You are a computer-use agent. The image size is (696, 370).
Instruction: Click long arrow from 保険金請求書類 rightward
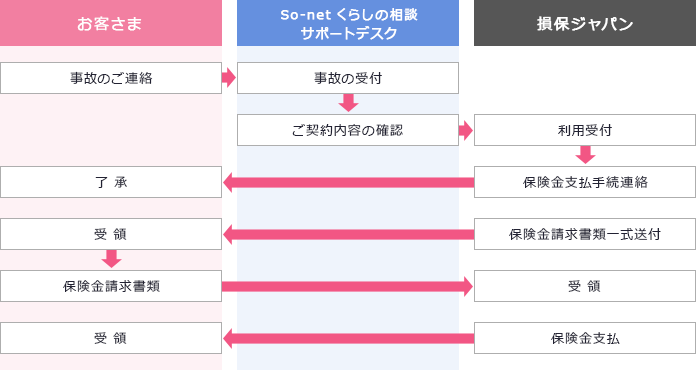pyautogui.click(x=348, y=287)
